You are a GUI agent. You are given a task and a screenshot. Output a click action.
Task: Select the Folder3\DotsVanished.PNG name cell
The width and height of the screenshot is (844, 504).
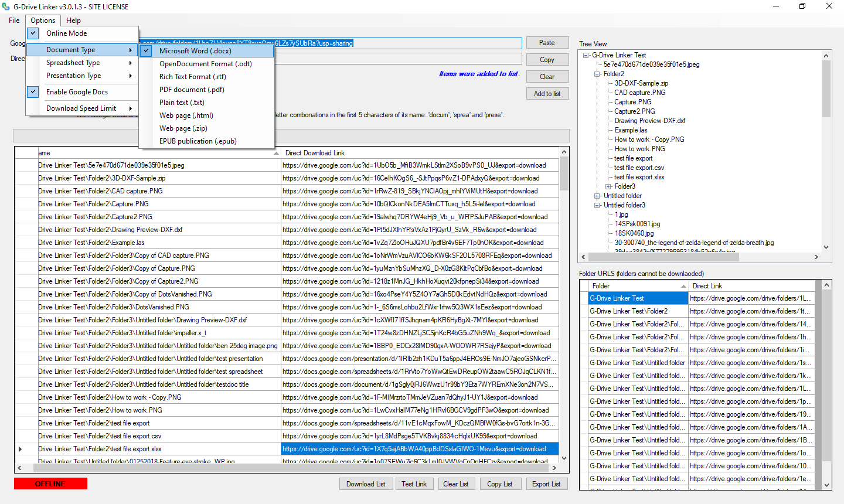159,307
